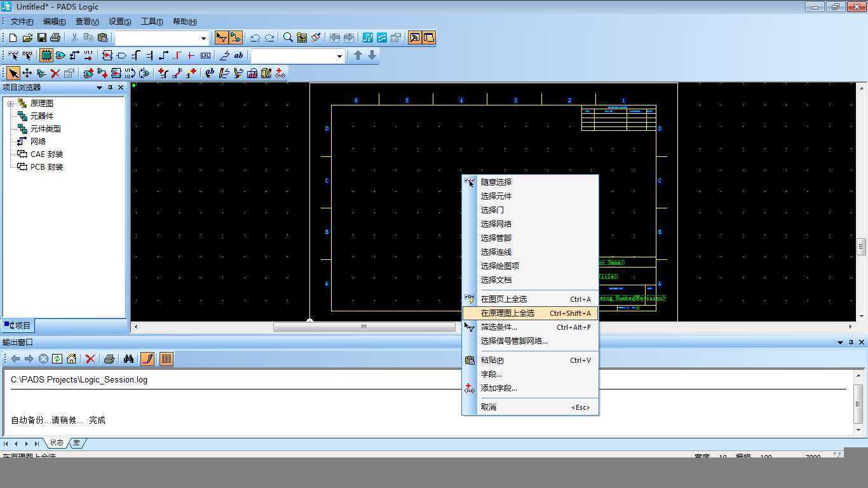
Task: Click the Redraw brush icon
Action: [316, 37]
